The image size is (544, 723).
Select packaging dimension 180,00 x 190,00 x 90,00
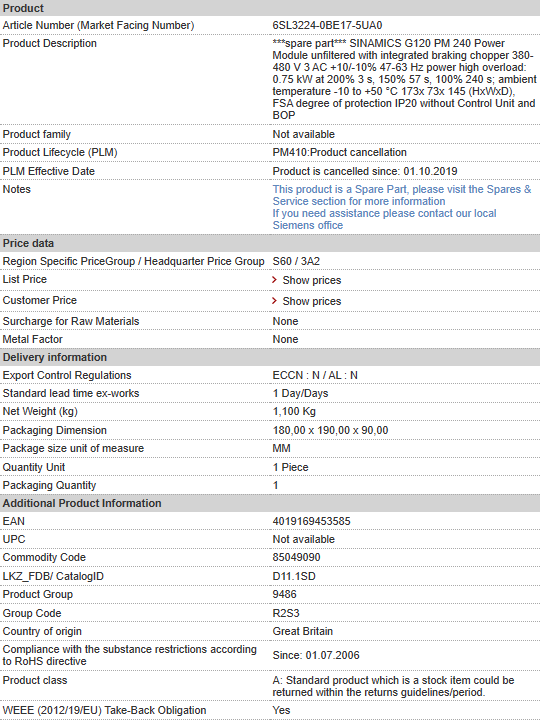point(330,431)
